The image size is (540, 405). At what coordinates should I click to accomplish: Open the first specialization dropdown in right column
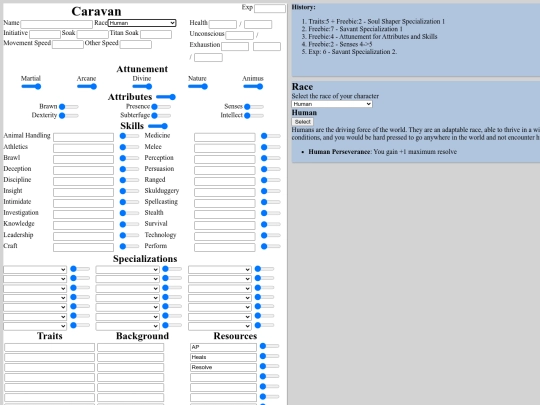click(219, 269)
